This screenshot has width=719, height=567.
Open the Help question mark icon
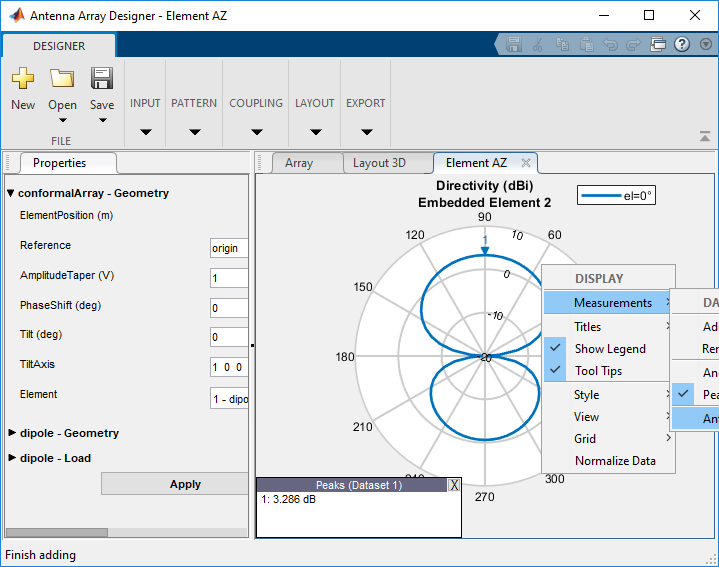click(682, 45)
